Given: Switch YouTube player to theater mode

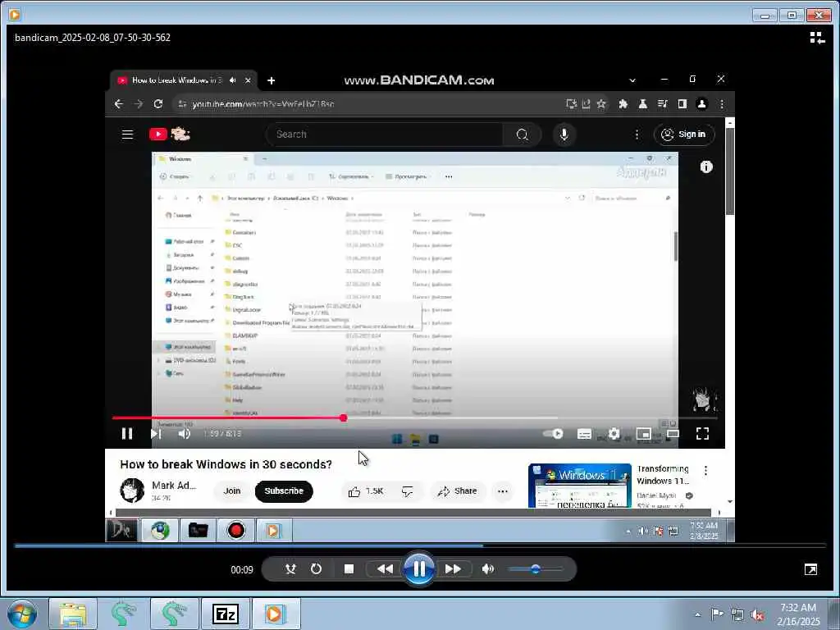Looking at the screenshot, I should point(673,433).
